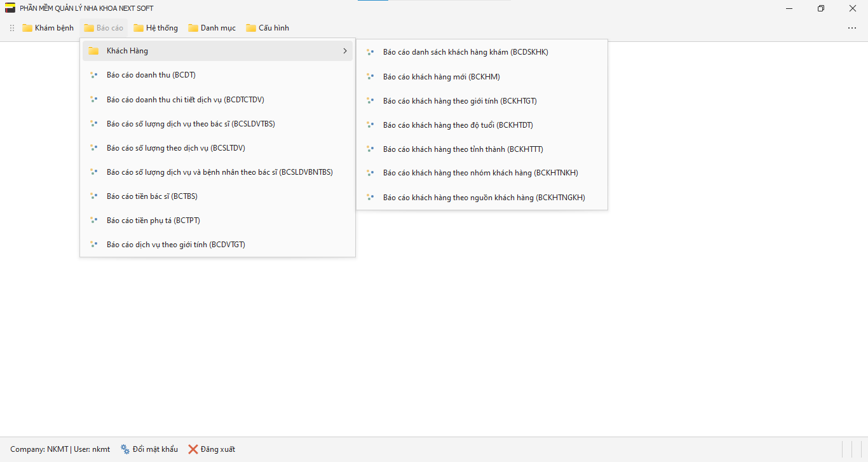Click the Danh mục folder icon
This screenshot has width=868, height=462.
(193, 28)
